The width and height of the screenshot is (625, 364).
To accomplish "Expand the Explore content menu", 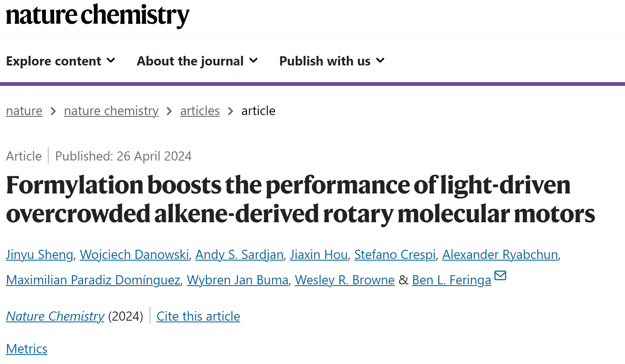I will click(60, 61).
